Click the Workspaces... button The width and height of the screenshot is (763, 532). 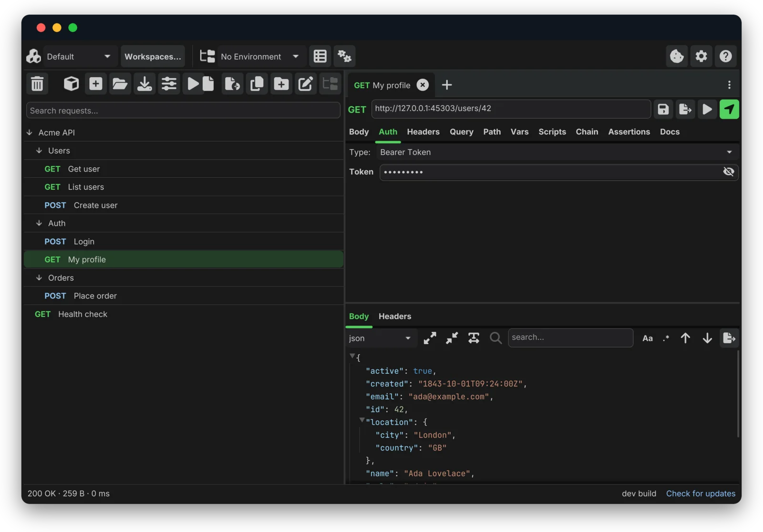153,57
